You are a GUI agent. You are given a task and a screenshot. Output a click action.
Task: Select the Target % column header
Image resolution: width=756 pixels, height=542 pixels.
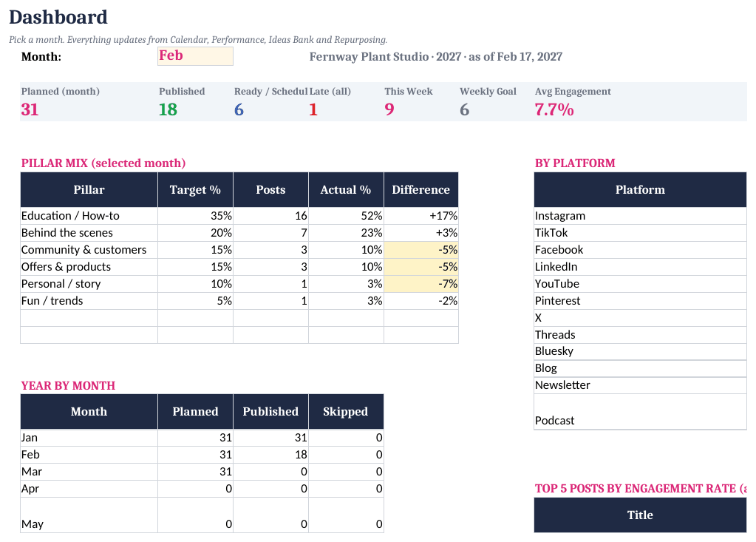coord(195,189)
